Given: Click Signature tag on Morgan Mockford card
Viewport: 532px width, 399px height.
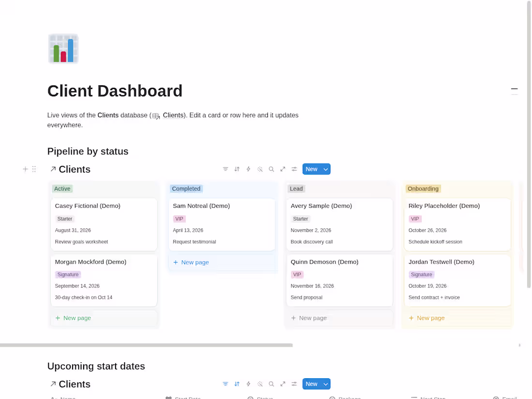Looking at the screenshot, I should [68, 275].
